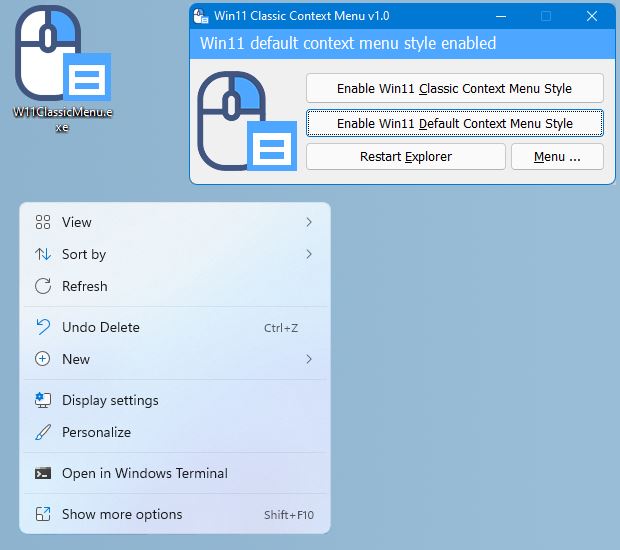The height and width of the screenshot is (550, 620).
Task: Click the New plus circle icon
Action: [43, 359]
